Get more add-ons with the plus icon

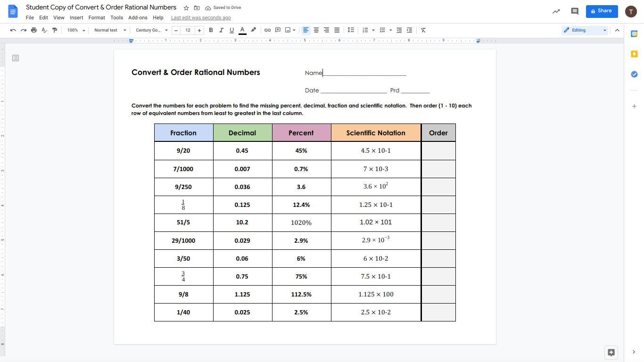click(634, 107)
